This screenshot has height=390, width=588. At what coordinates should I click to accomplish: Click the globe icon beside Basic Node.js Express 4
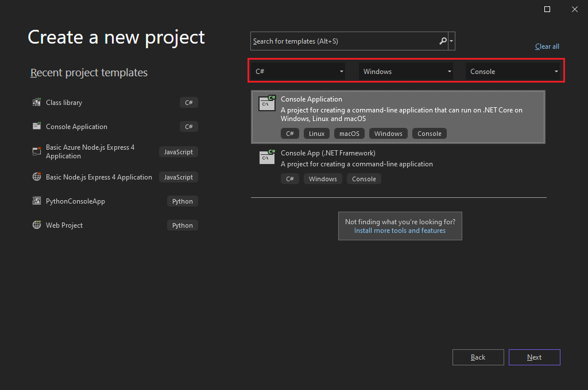point(36,177)
